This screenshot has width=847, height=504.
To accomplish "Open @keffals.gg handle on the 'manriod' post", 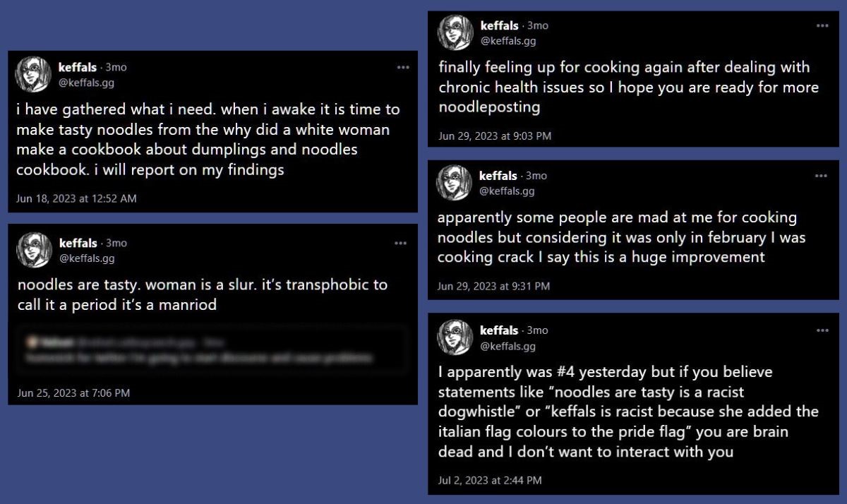I will click(x=87, y=258).
